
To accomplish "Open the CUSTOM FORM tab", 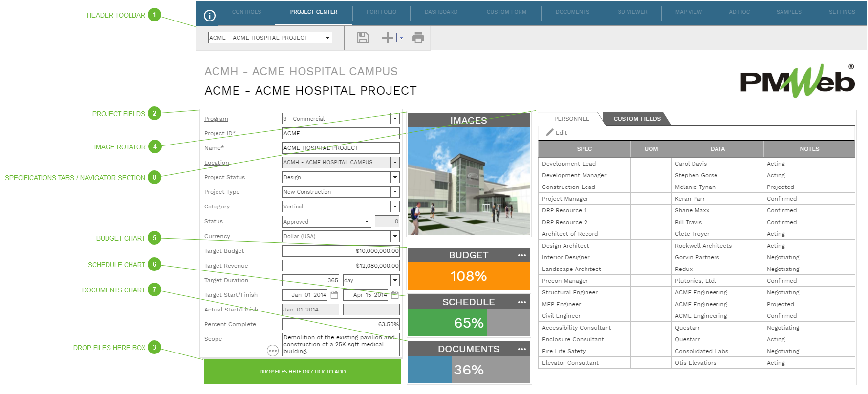I will coord(506,12).
